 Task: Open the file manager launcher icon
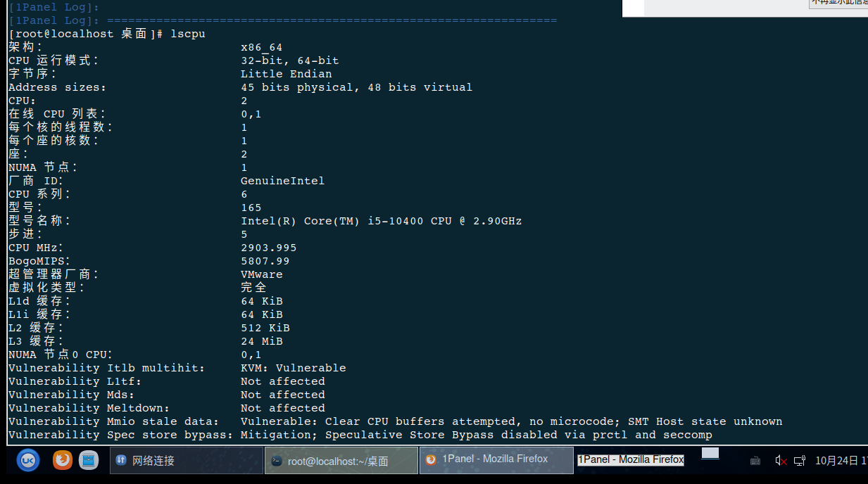89,461
